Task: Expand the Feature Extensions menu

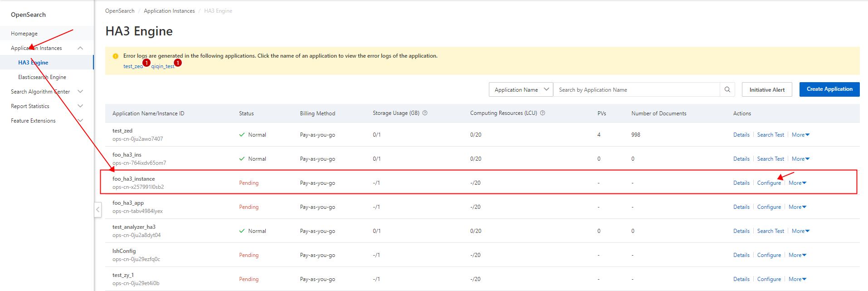Action: tap(80, 121)
